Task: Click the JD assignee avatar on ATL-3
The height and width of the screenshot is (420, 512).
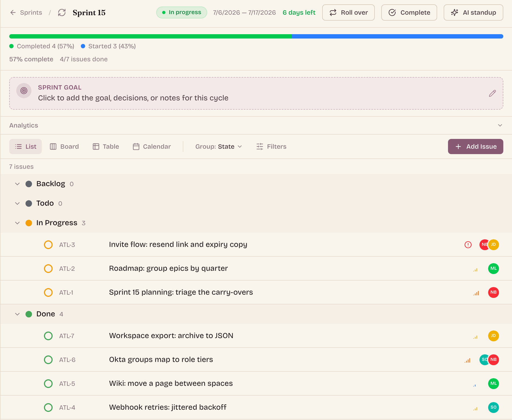Action: [x=494, y=245]
